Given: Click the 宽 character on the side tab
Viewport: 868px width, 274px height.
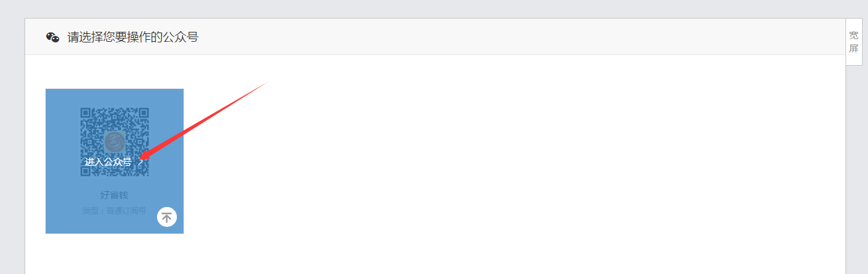Looking at the screenshot, I should [854, 35].
